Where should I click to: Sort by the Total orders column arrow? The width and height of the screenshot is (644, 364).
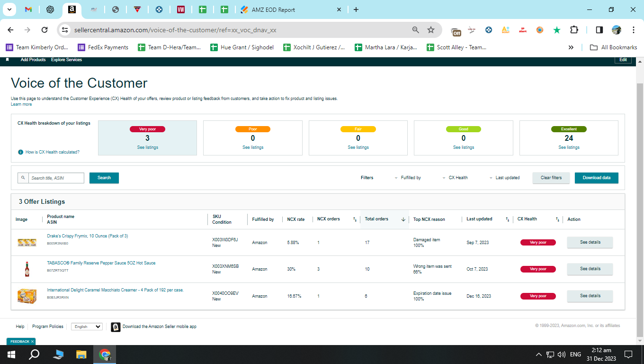tap(403, 219)
